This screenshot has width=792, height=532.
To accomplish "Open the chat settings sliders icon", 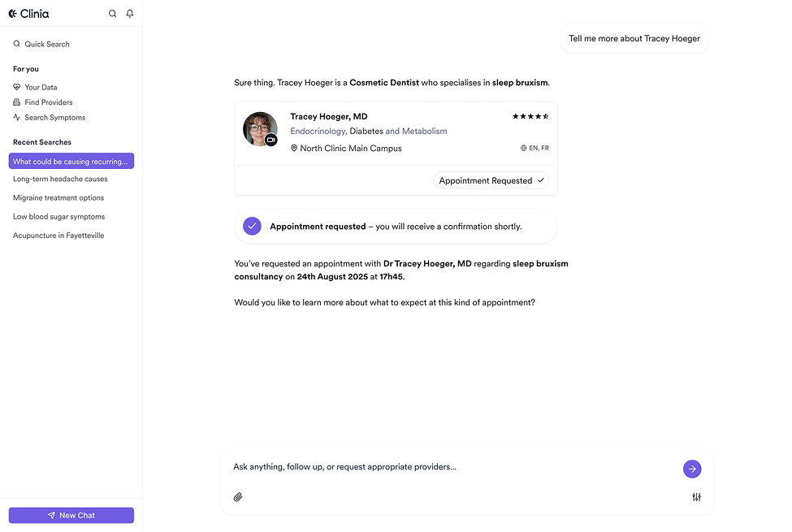I will tap(696, 497).
